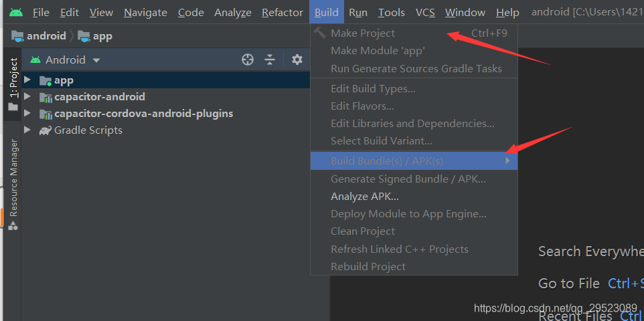Screen dimensions: 644x321
Task: Open the Resource Manager side tab
Action: point(13,185)
